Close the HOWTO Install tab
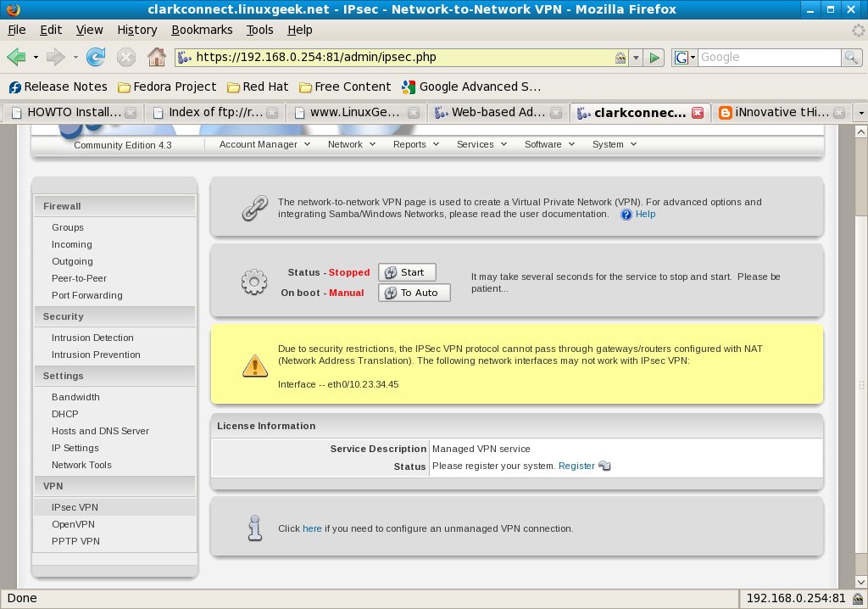Screen dimensions: 868x609 [131, 113]
